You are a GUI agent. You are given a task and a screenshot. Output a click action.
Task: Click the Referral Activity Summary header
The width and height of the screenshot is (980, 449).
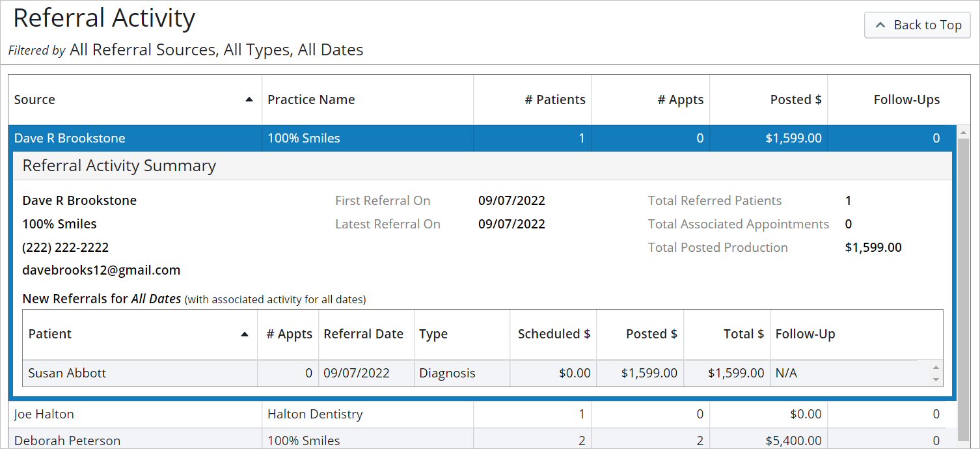(119, 166)
